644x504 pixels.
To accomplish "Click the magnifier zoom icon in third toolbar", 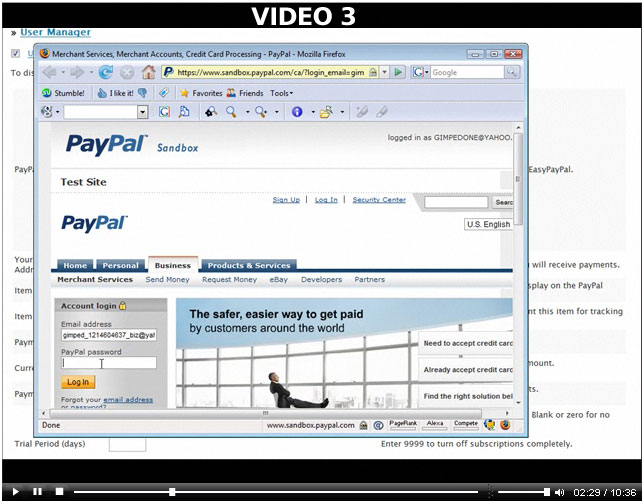I will pyautogui.click(x=231, y=112).
